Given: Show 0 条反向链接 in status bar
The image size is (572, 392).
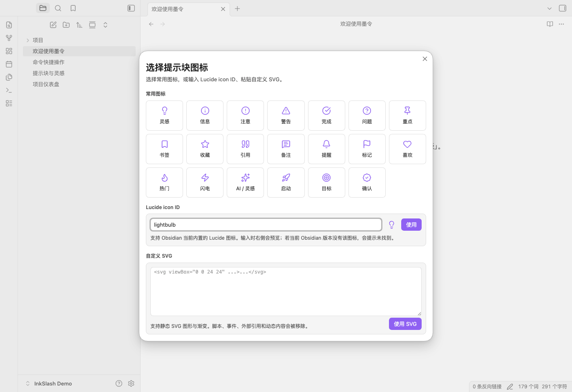Looking at the screenshot, I should click(x=487, y=387).
